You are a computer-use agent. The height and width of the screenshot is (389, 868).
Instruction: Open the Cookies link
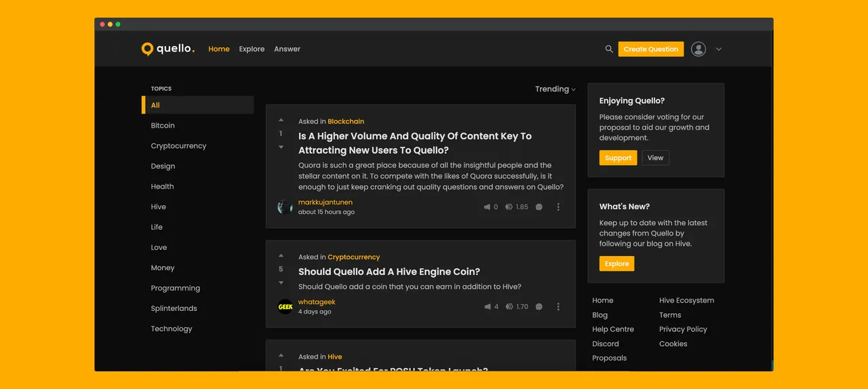click(x=673, y=344)
